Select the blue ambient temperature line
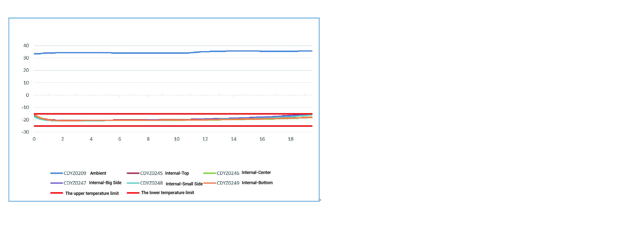644x226 pixels. 150,53
